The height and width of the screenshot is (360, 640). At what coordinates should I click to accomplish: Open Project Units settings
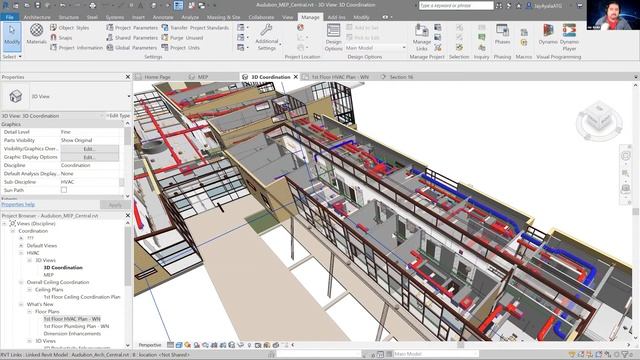pos(180,47)
